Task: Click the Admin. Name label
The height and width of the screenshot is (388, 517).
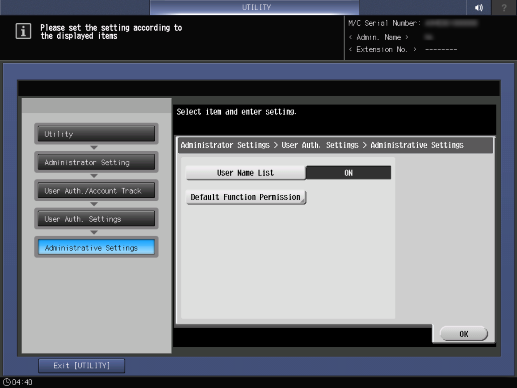Action: pos(379,37)
